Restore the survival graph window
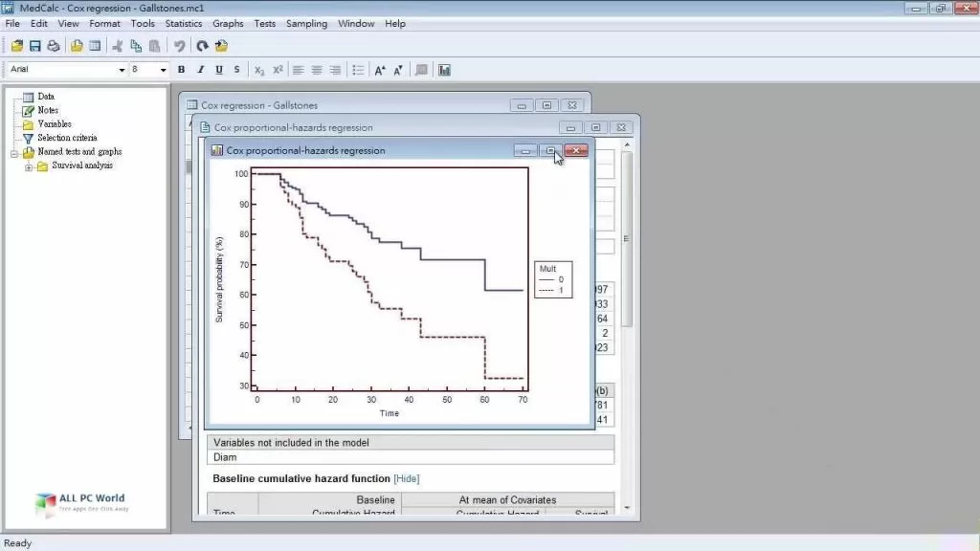 click(x=550, y=150)
